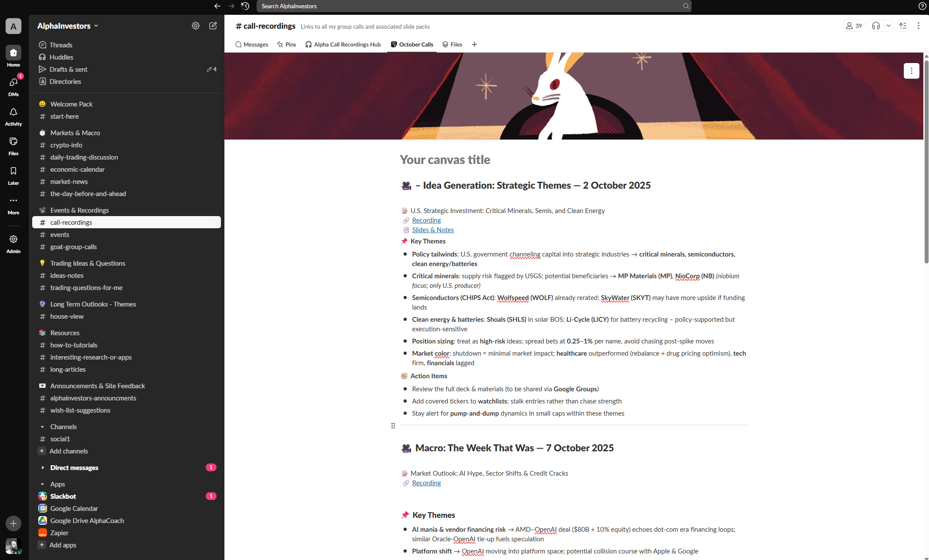The image size is (929, 560).
Task: Switch to the Alpha Call Recordings Hub tab
Action: [343, 44]
